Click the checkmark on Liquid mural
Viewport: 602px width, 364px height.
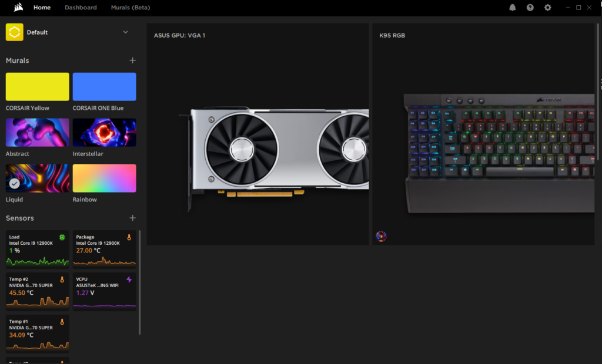15,184
